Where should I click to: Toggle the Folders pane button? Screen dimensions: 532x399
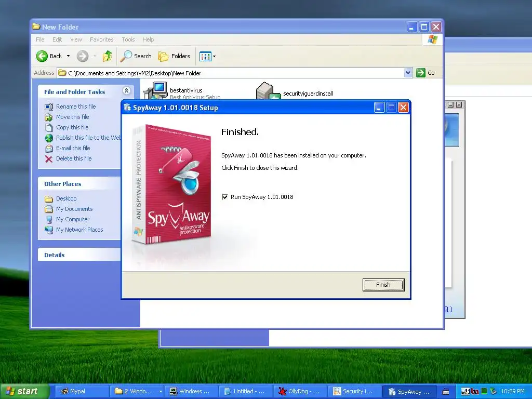click(x=174, y=56)
